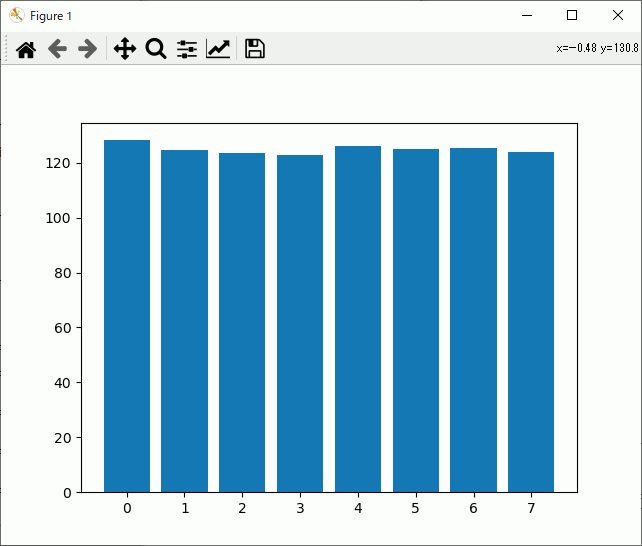The image size is (642, 546).
Task: Minimize the Figure 1 window
Action: 527,16
